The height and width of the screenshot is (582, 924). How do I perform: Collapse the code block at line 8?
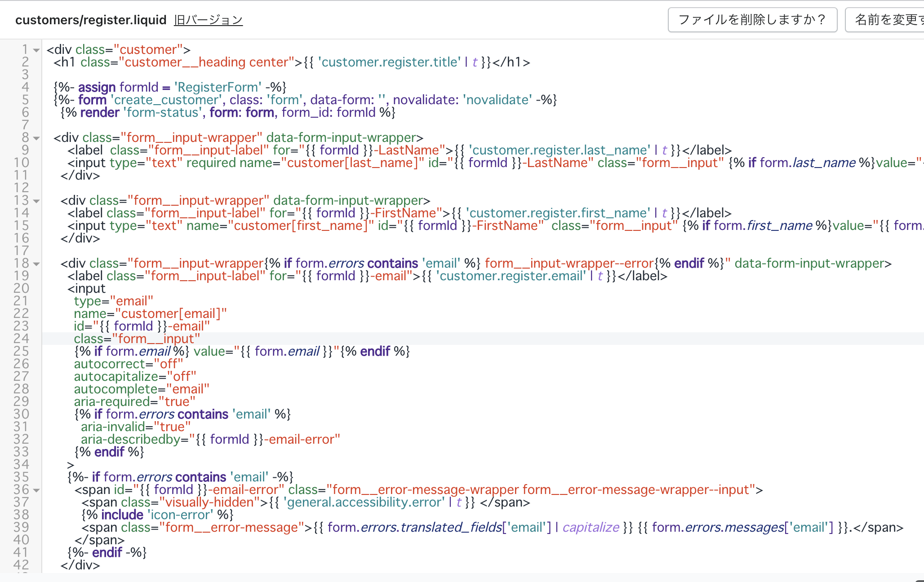click(37, 138)
